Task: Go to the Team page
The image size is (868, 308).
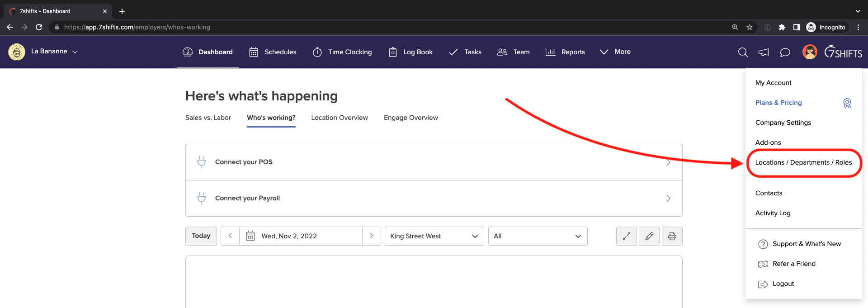Action: pos(513,52)
